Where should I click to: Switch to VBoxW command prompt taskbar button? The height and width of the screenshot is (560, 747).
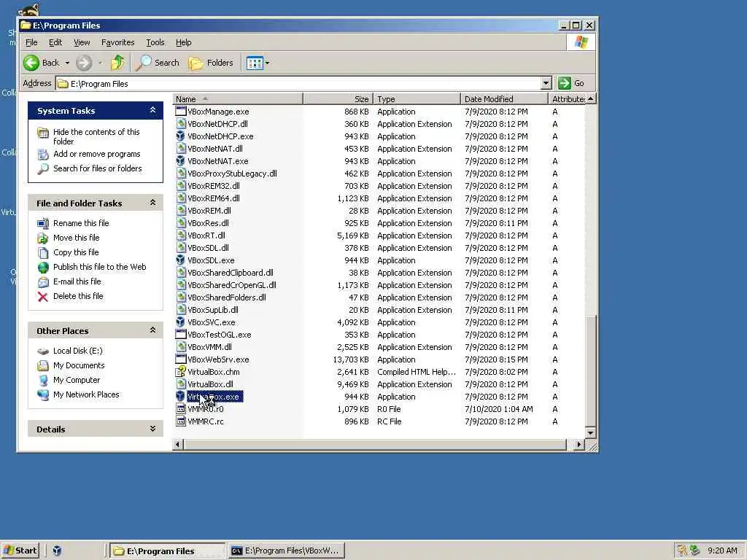click(286, 551)
